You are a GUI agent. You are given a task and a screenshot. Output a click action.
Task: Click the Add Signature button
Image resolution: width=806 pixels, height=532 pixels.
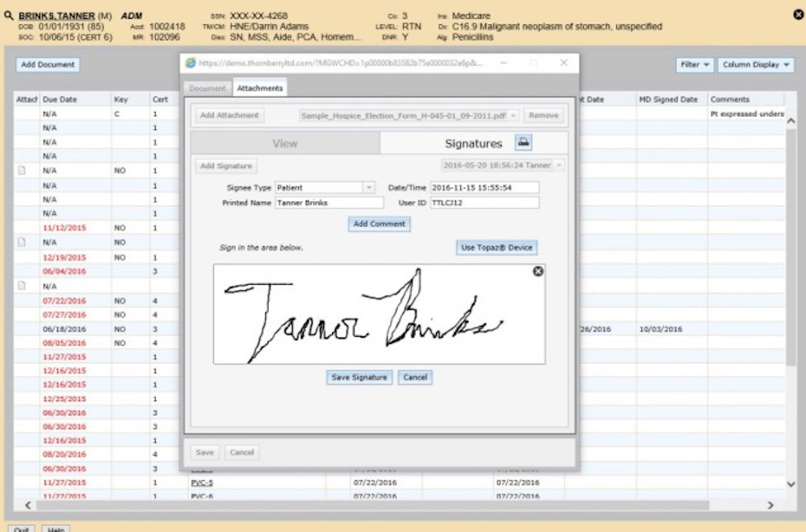click(x=227, y=166)
